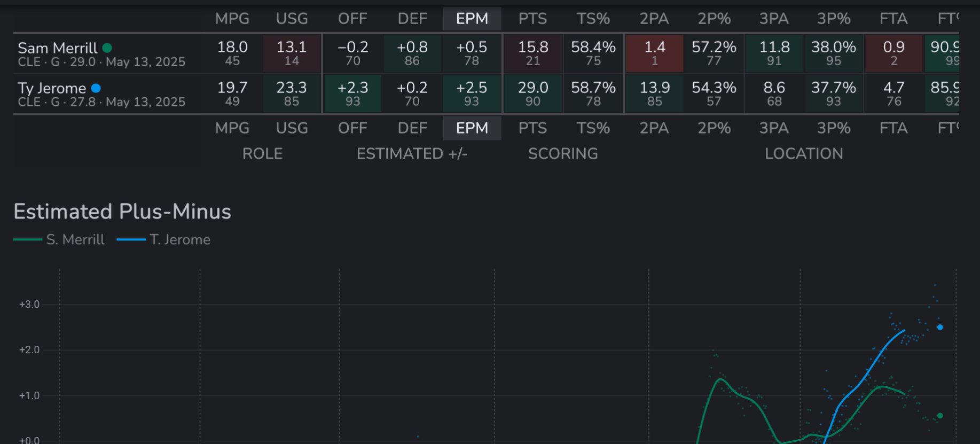Open the Sam Merrill player name link
This screenshot has height=444, width=980.
(x=58, y=48)
